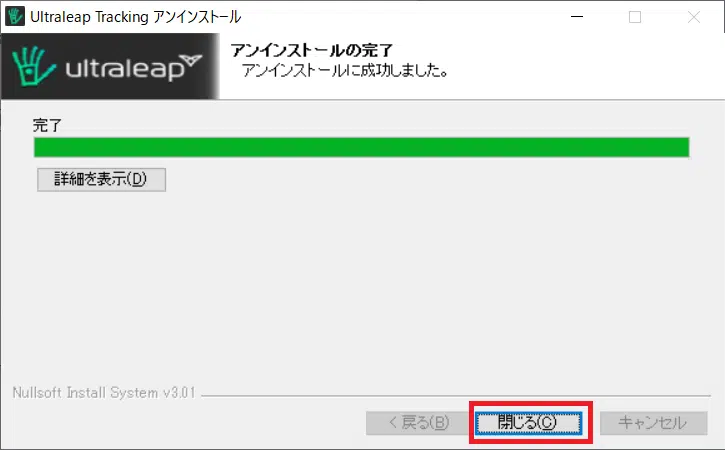Click the disabled 戻る(B) back button
The image size is (725, 450).
418,423
